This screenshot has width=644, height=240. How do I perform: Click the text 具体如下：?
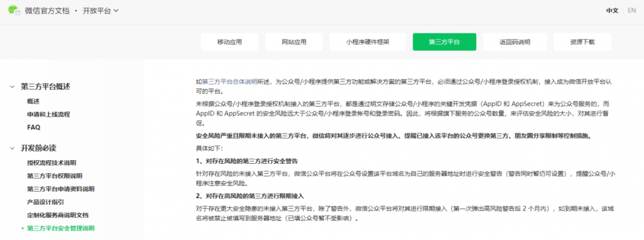(x=209, y=148)
